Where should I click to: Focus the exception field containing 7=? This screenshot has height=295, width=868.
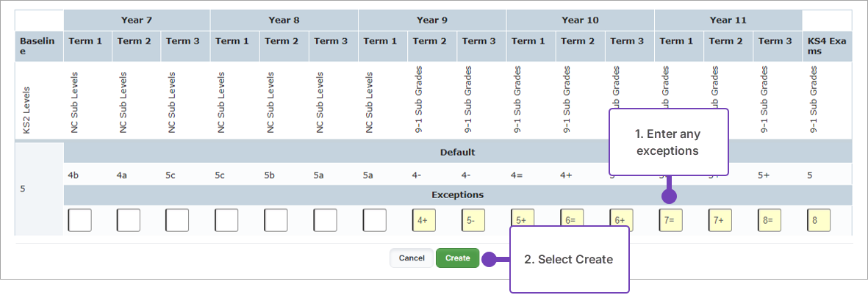click(670, 220)
